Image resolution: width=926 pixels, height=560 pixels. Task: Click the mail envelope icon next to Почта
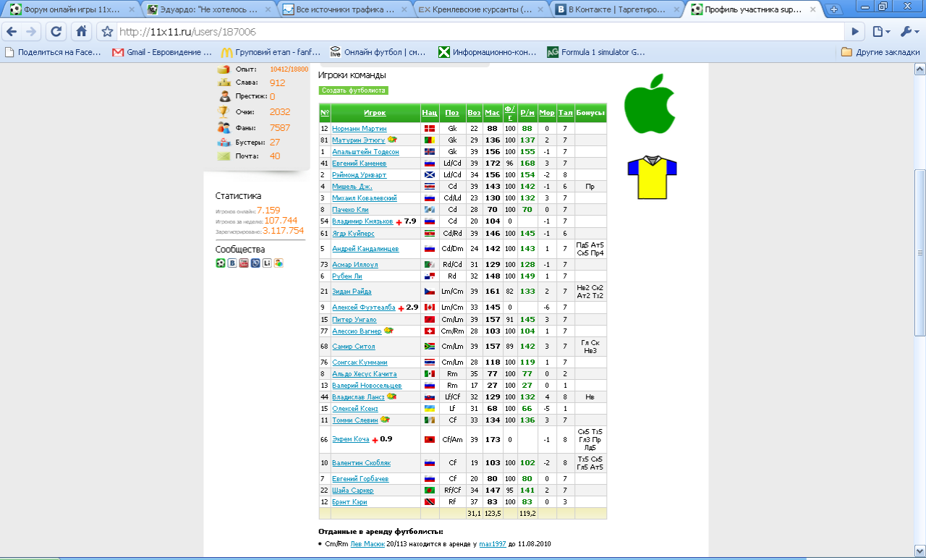(224, 156)
